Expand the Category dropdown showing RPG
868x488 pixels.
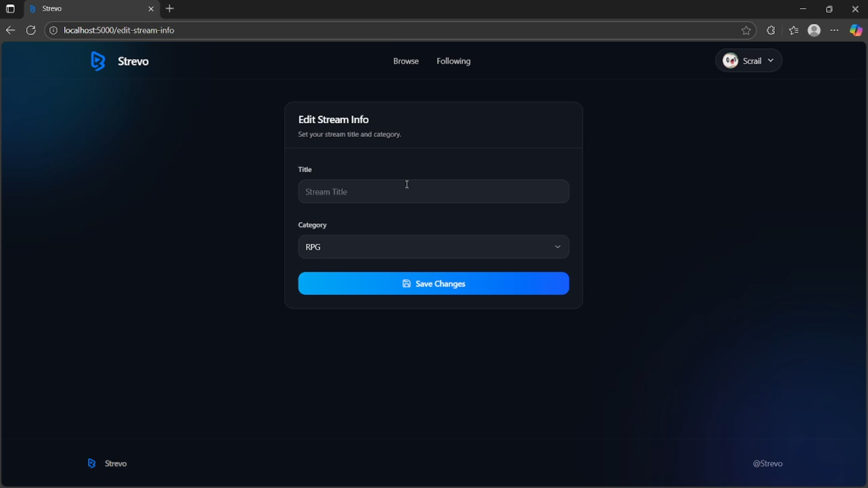[433, 247]
